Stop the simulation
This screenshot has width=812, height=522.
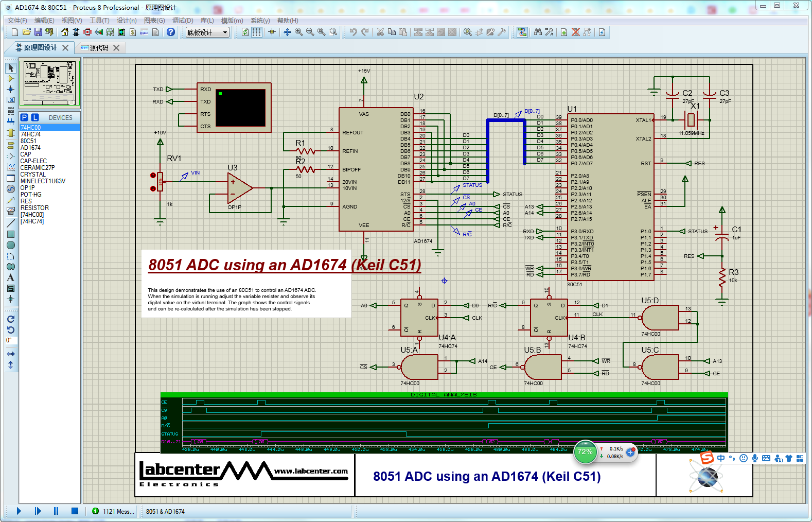tap(75, 511)
